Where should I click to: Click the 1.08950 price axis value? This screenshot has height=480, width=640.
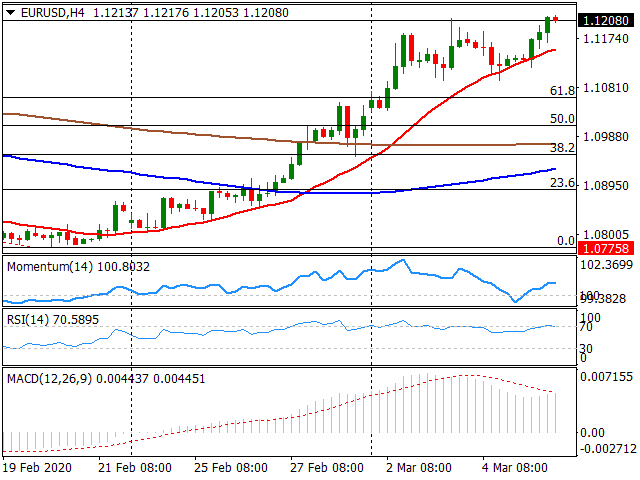pyautogui.click(x=606, y=185)
